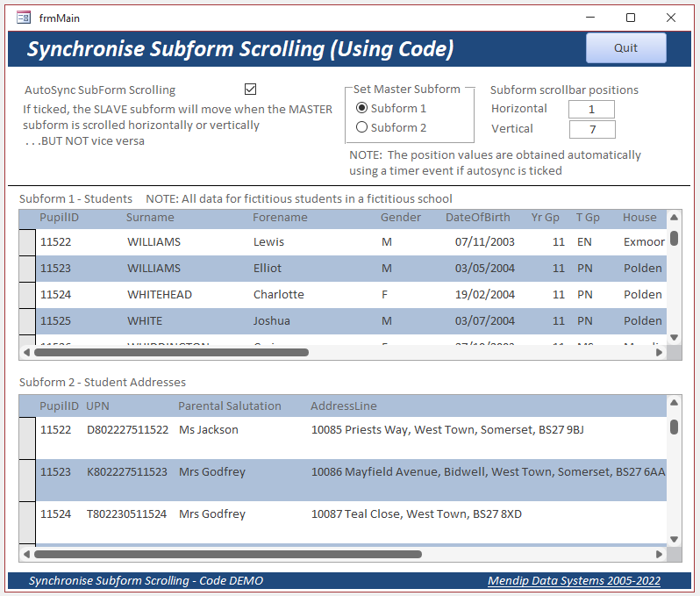The image size is (700, 596).
Task: Click the Parental Salutation column header
Action: [230, 406]
